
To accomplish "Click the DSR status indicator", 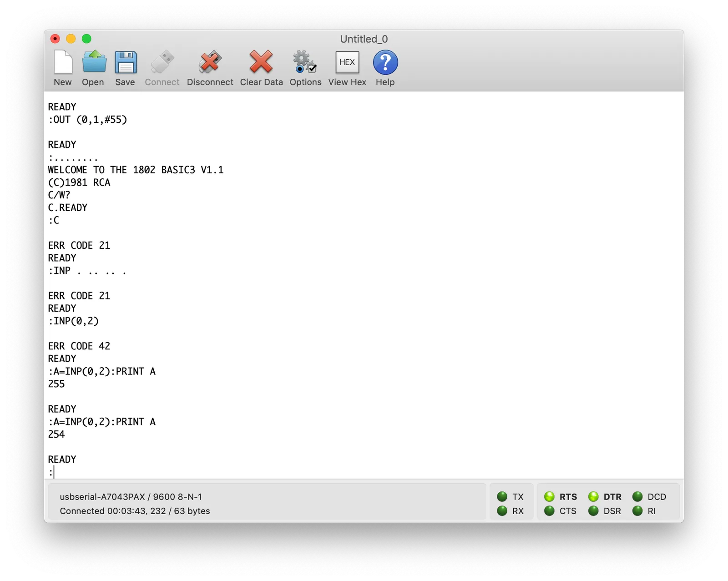I will 593,511.
